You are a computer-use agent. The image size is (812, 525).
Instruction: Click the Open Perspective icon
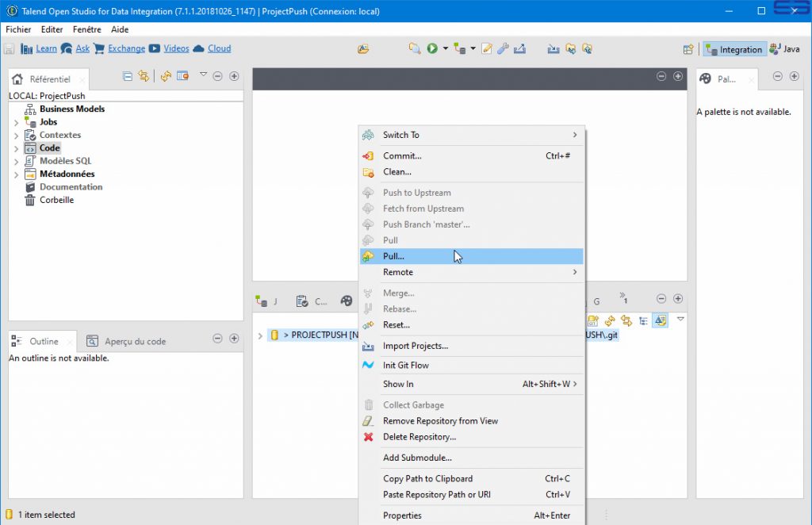tap(688, 49)
